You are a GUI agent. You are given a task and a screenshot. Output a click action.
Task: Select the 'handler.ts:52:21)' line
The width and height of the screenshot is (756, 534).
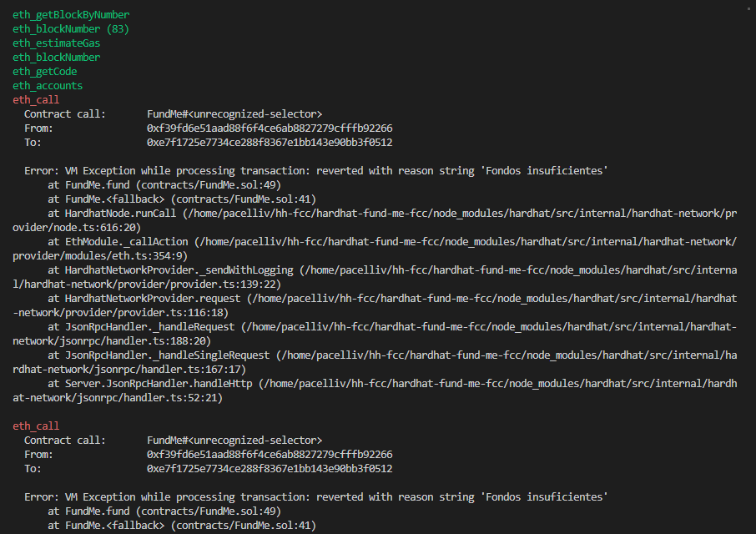pyautogui.click(x=118, y=398)
